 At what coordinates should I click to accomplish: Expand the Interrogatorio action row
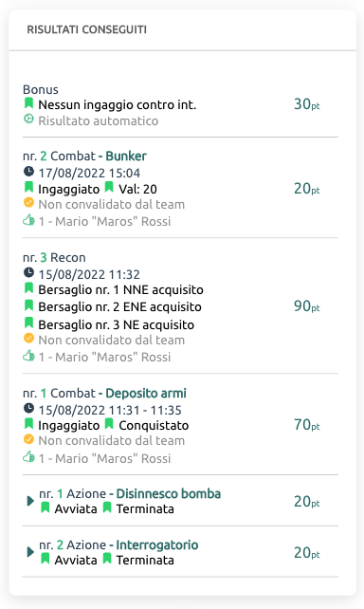point(30,552)
